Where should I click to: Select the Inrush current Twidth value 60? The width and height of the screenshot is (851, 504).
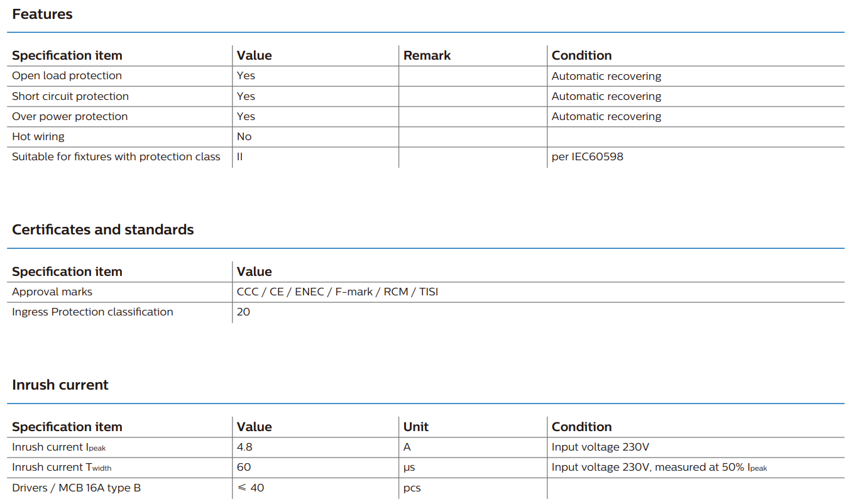pyautogui.click(x=244, y=467)
